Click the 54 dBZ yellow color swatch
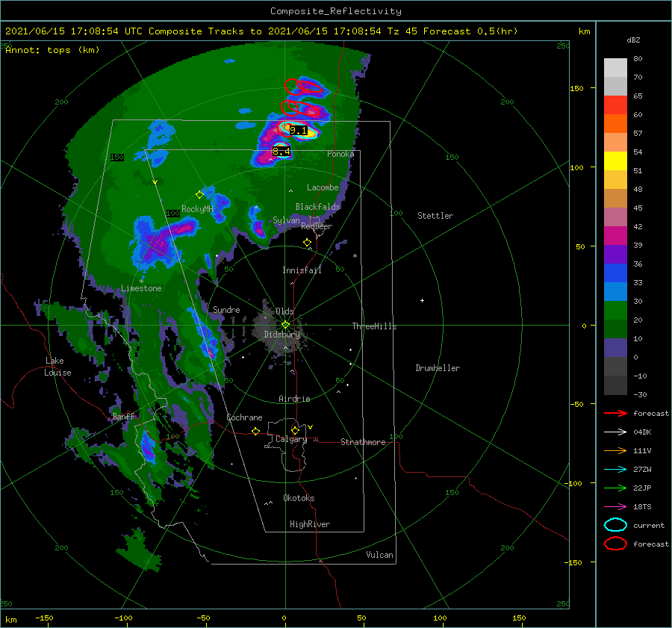 pos(615,161)
